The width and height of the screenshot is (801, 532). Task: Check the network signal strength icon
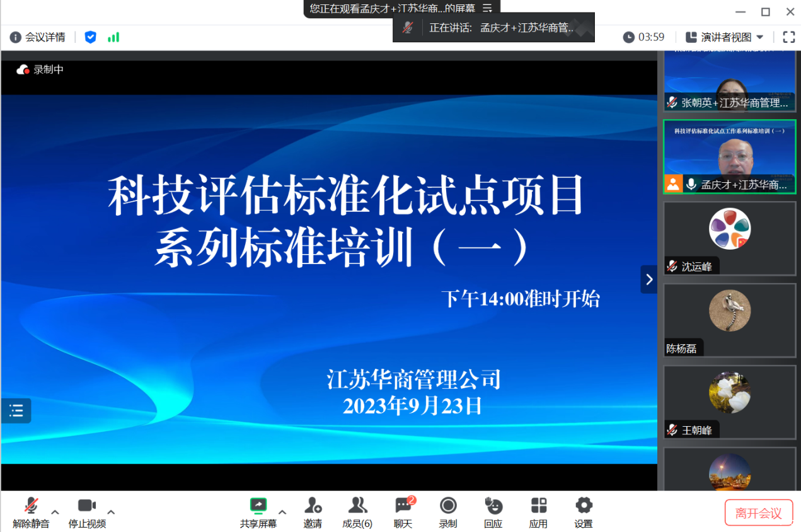click(113, 37)
